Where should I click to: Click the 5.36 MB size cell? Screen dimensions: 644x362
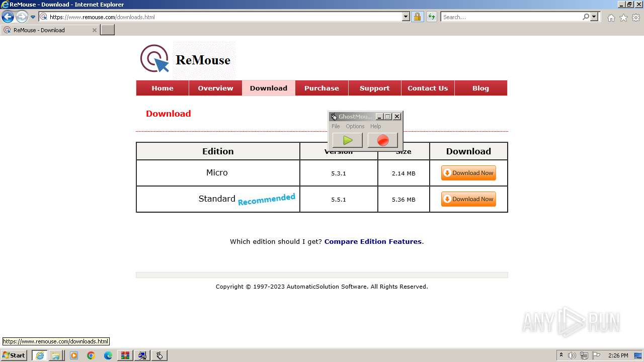coord(404,200)
